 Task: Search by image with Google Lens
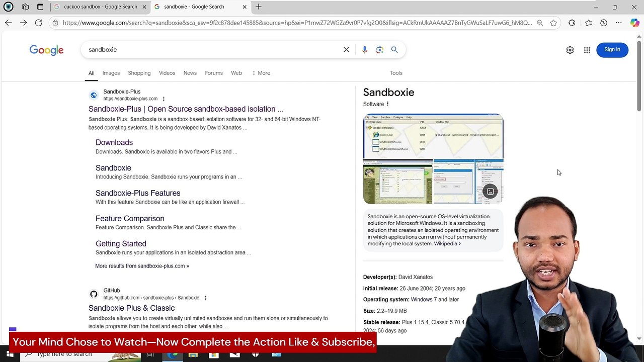[x=380, y=50]
